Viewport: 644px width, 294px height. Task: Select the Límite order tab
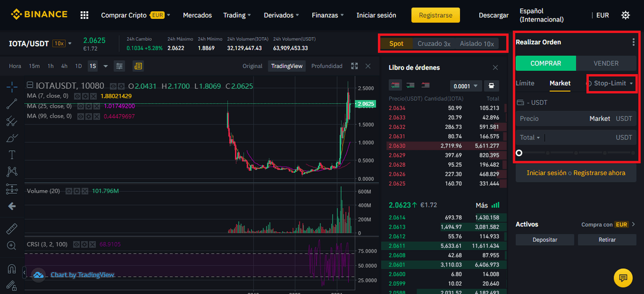coord(525,83)
